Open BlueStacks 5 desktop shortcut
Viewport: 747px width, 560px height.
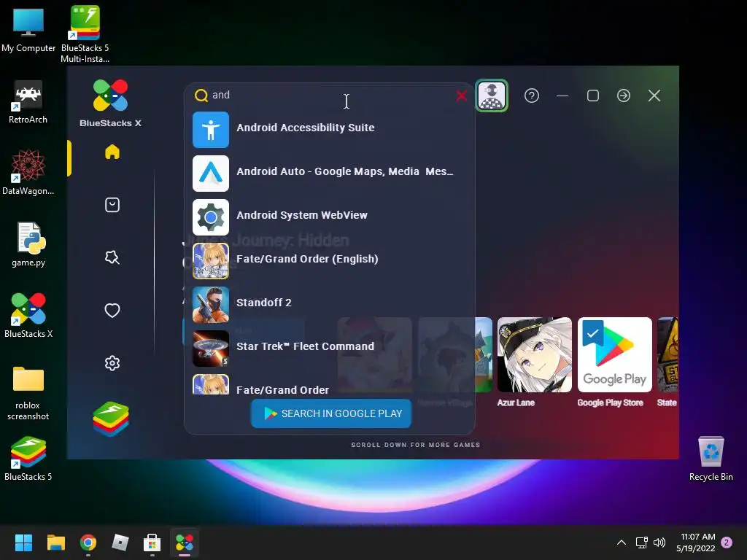tap(28, 458)
